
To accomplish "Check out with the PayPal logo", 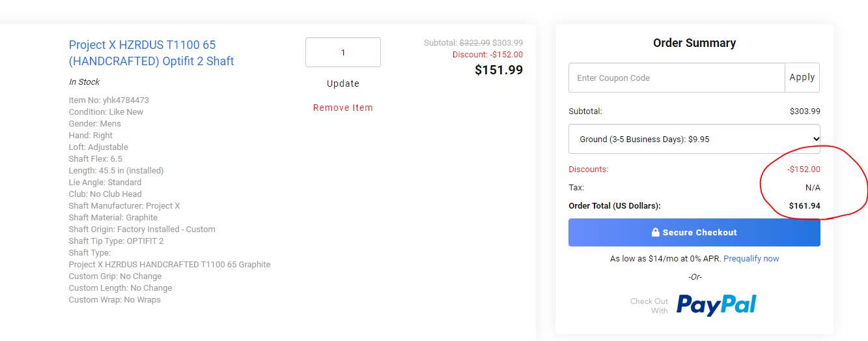I will pyautogui.click(x=716, y=305).
